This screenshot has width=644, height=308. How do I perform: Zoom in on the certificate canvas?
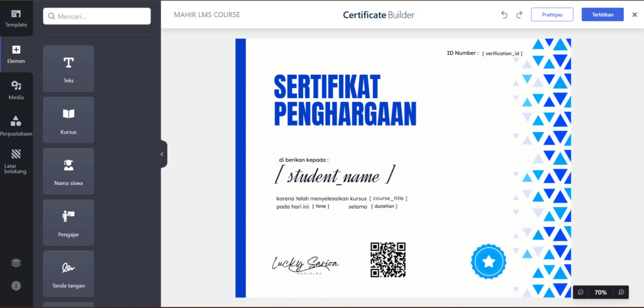tap(621, 292)
